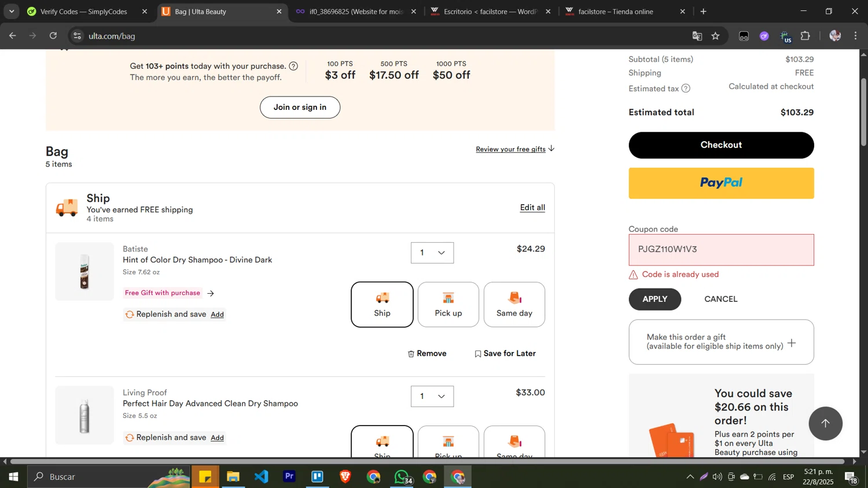This screenshot has height=488, width=868.
Task: Open Living Proof product thumbnail
Action: pos(84,415)
